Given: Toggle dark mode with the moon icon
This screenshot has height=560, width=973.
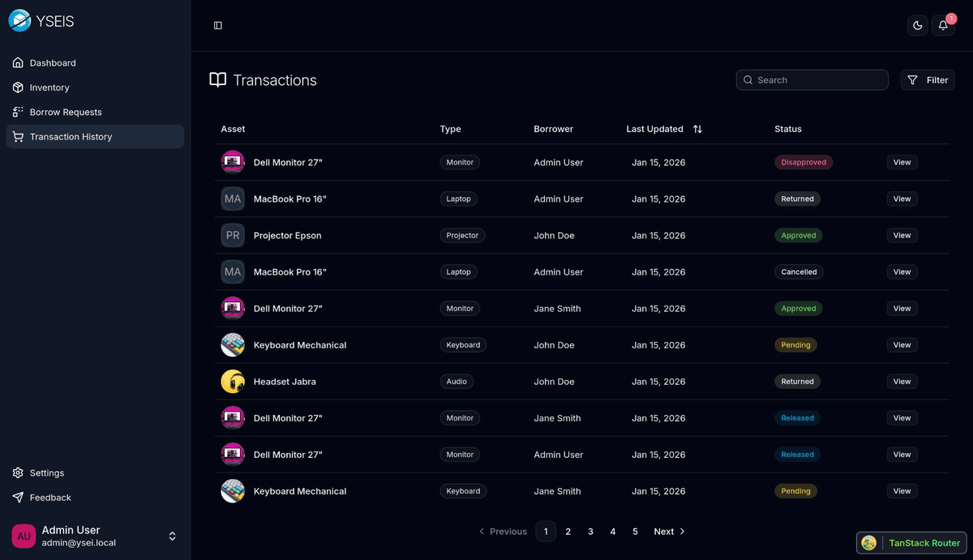Looking at the screenshot, I should 917,26.
